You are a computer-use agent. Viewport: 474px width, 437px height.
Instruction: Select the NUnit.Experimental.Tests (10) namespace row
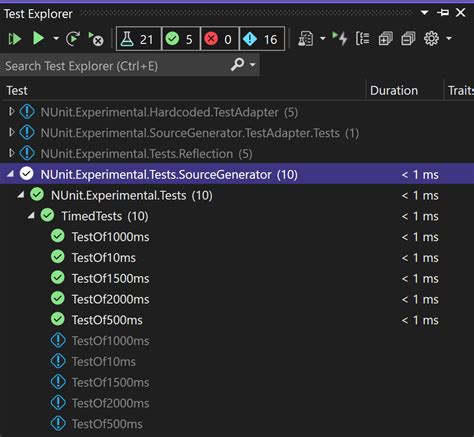[237, 195]
